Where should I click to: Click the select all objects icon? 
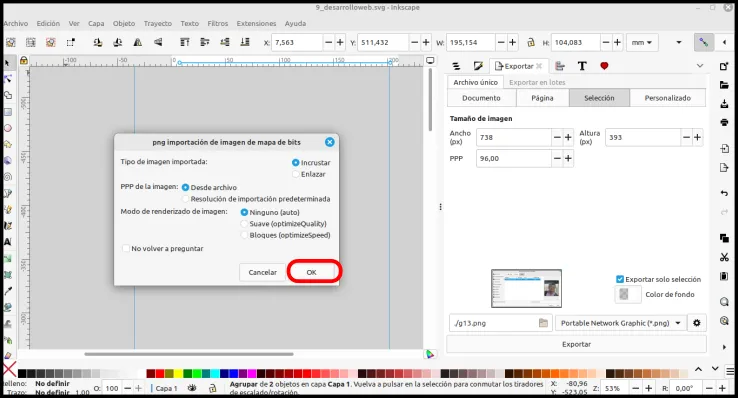click(x=10, y=42)
